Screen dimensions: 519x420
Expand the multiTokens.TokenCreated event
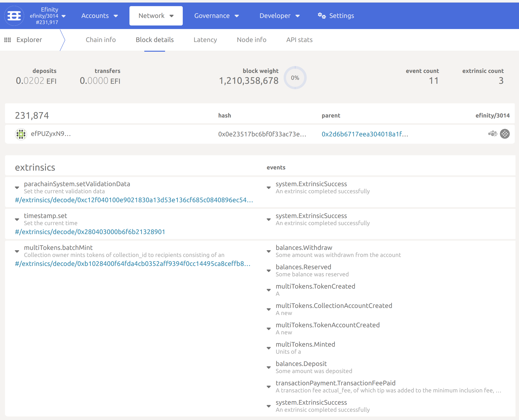[269, 290]
